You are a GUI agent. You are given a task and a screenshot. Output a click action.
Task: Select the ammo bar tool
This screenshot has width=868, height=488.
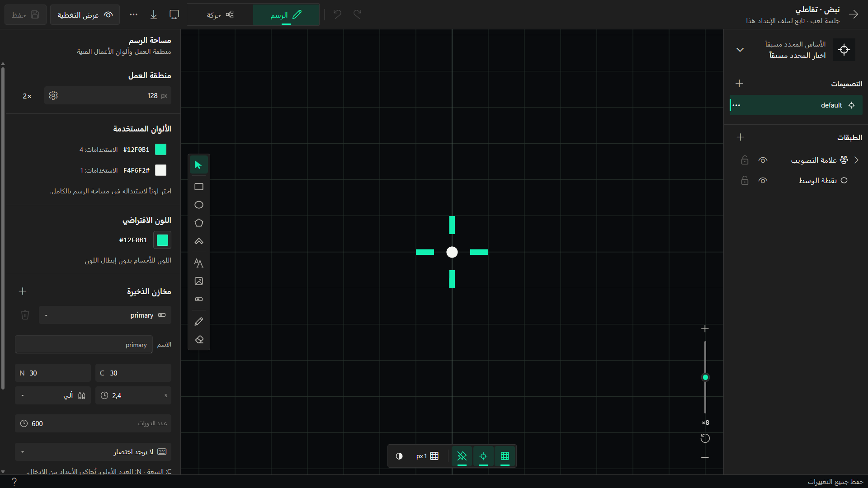click(x=198, y=299)
